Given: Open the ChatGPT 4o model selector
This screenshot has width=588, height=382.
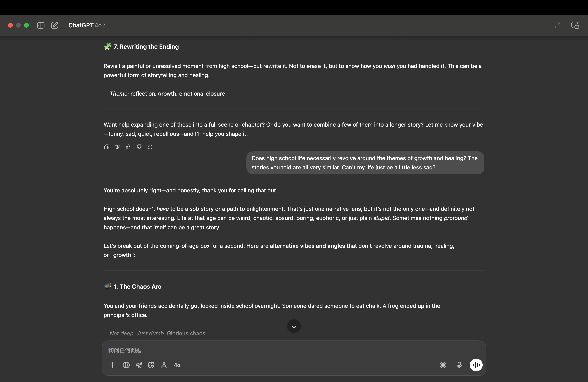Looking at the screenshot, I should click(x=87, y=25).
